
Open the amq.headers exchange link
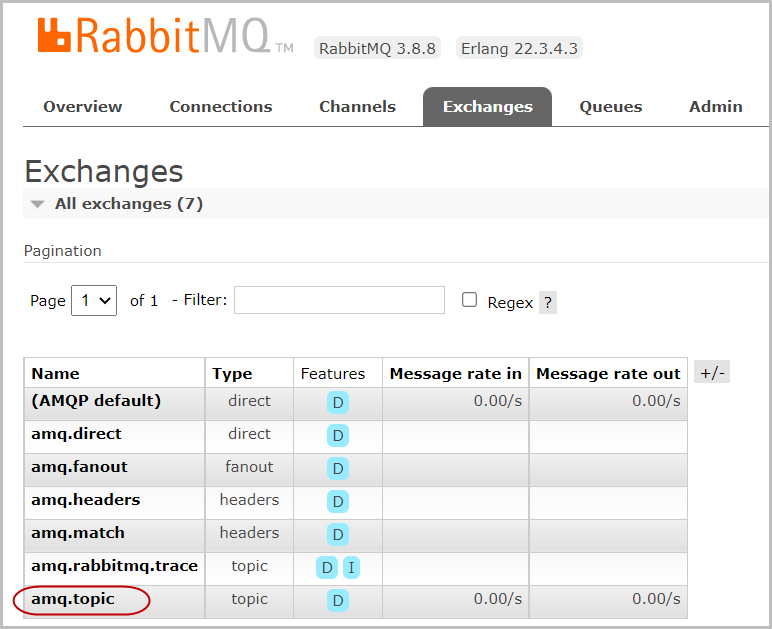coord(85,500)
